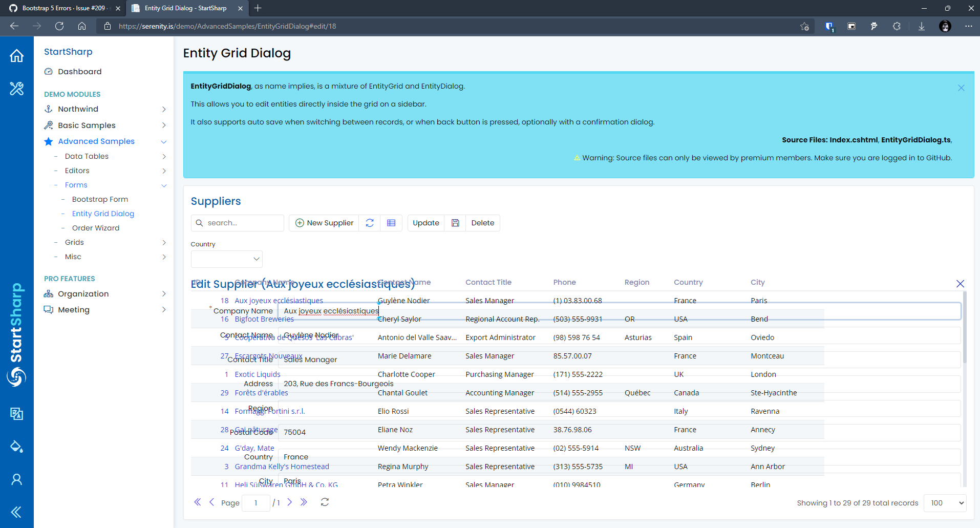Click the StartSharp swirl logo in the sidebar

click(x=17, y=377)
